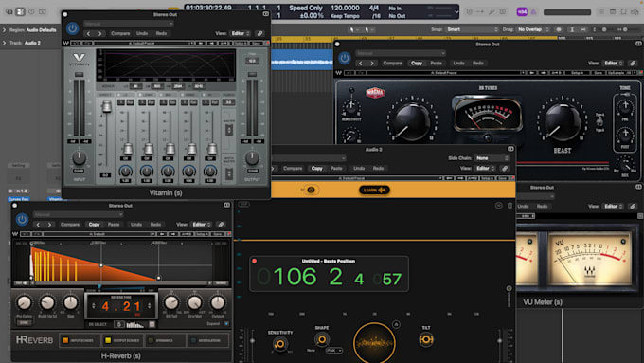Click Copy in Audio 2 plugin header
The height and width of the screenshot is (363, 644).
(x=316, y=168)
